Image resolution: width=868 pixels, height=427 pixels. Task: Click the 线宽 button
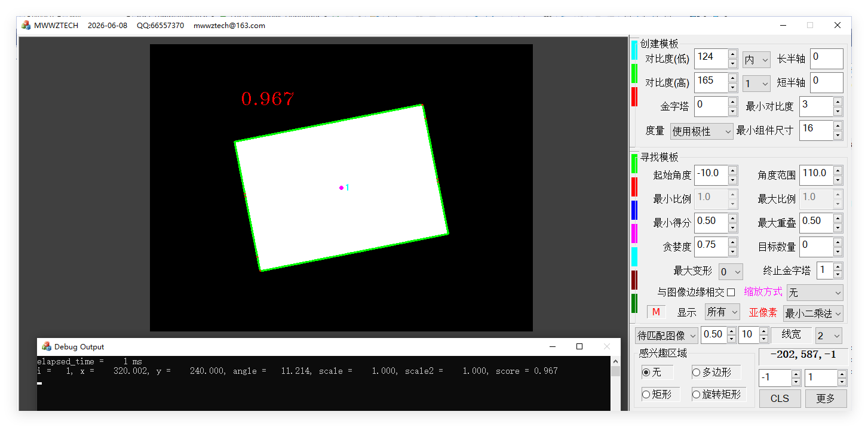click(x=792, y=335)
